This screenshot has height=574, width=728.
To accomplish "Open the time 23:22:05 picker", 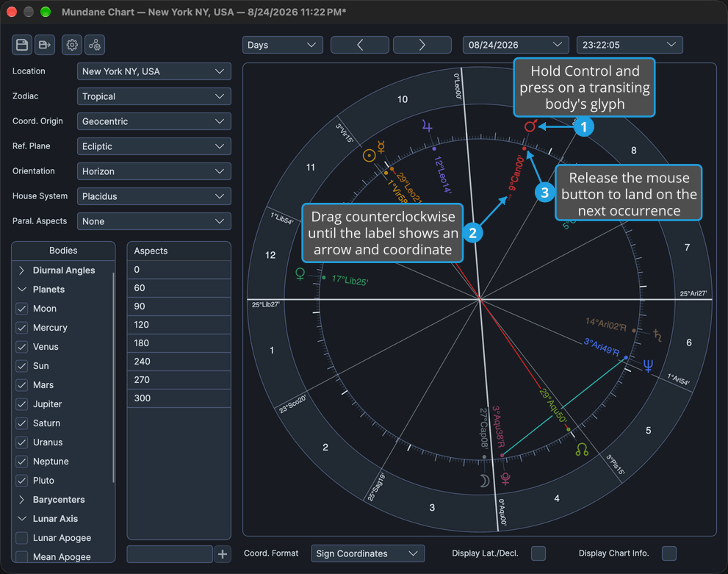I will coord(630,45).
